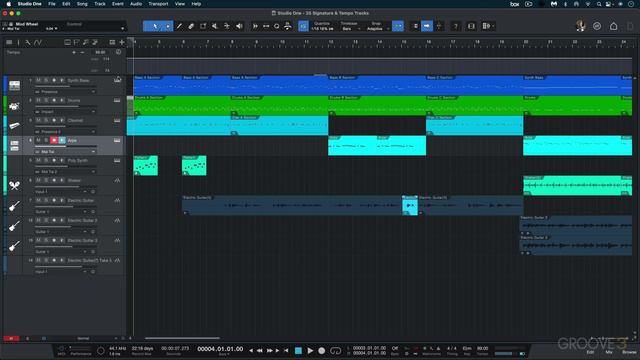Image resolution: width=640 pixels, height=360 pixels.
Task: Disable record arm on Arps track
Action: pos(54,140)
